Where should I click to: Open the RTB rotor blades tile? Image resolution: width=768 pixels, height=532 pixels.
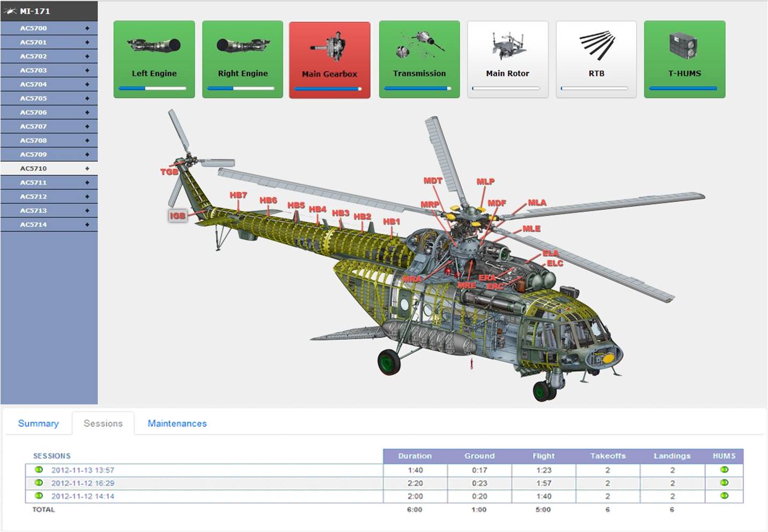pyautogui.click(x=596, y=60)
